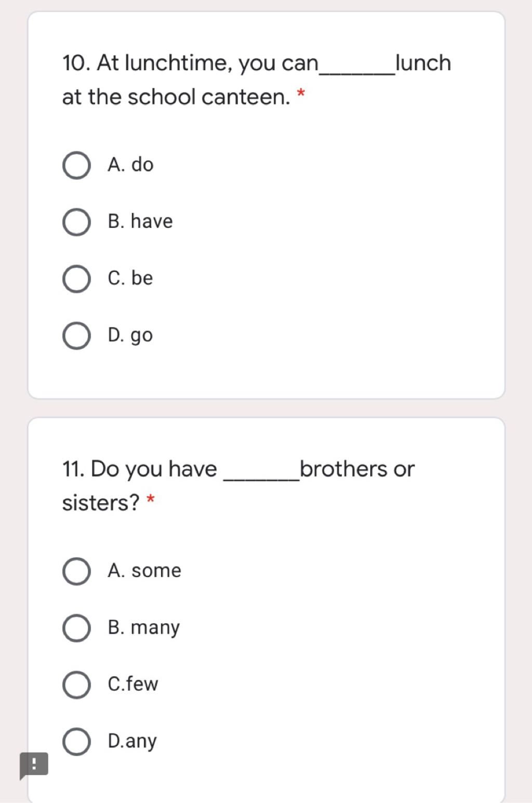Click question 10 text about lunchtime canteen
The image size is (532, 803).
click(257, 80)
